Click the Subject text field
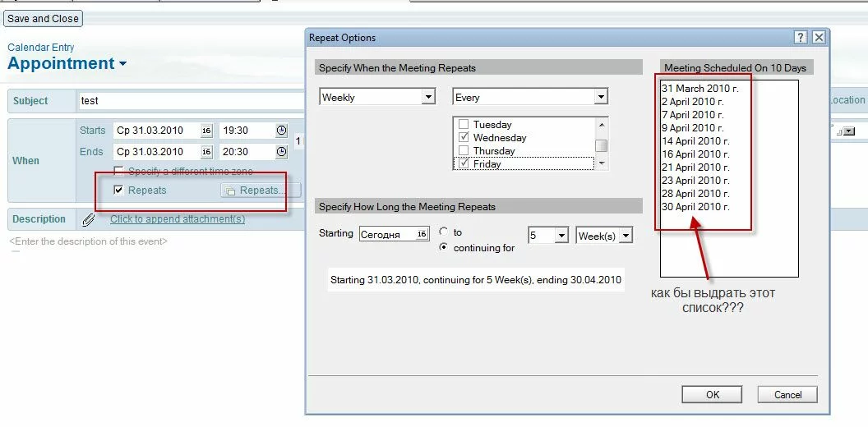868x427 pixels. (191, 100)
